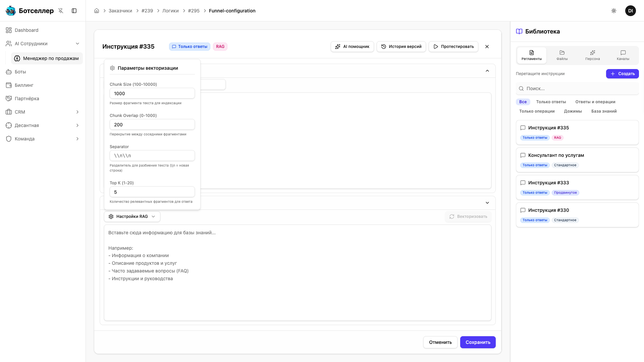Open Биллинг in the sidebar
This screenshot has width=644, height=362.
[x=24, y=85]
